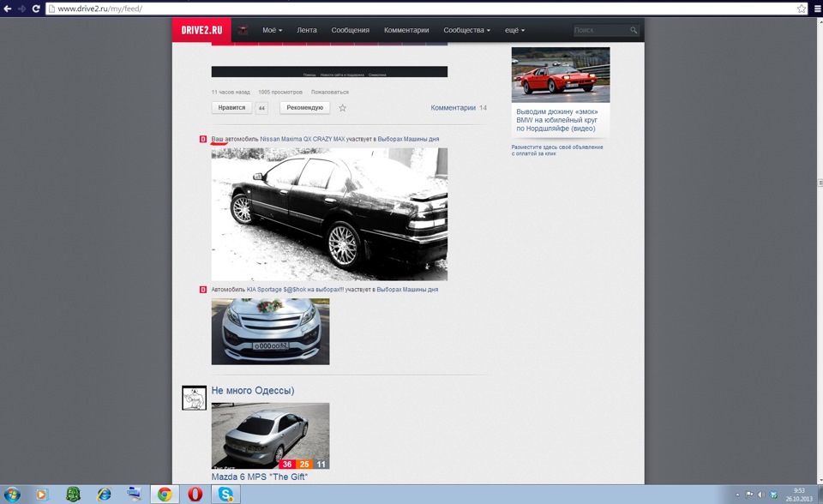Open BMW Нордшляйфе article headline
The image size is (823, 504).
point(557,120)
